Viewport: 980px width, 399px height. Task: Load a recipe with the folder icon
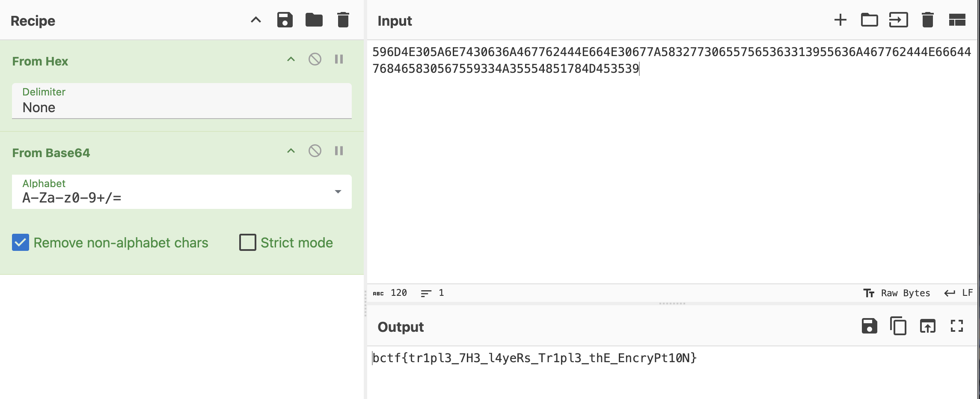314,20
